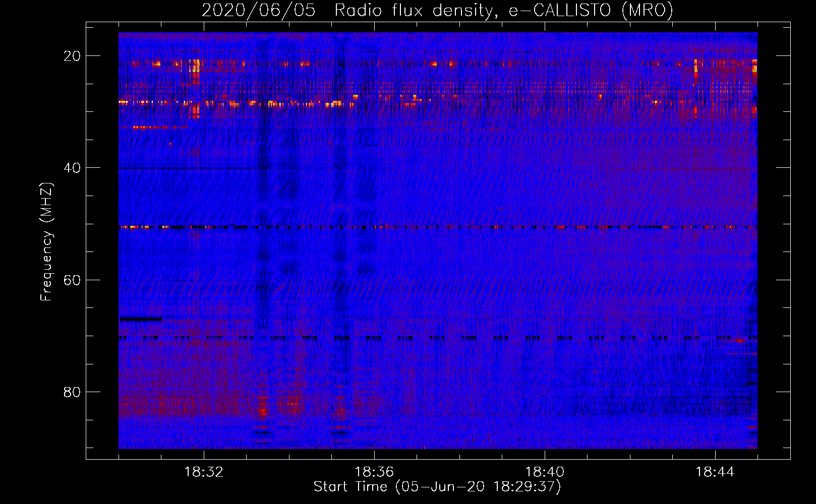Click the 60 MHz frequency tick label
The width and height of the screenshot is (816, 504).
(72, 280)
